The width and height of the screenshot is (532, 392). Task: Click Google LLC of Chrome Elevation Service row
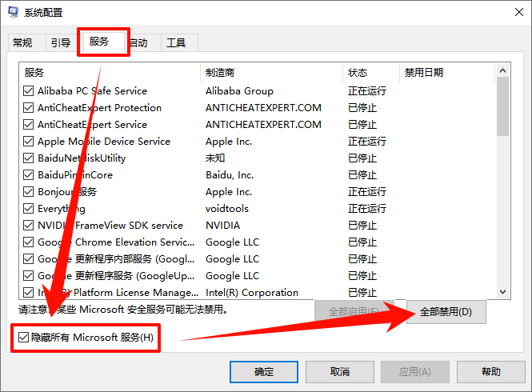pyautogui.click(x=233, y=242)
